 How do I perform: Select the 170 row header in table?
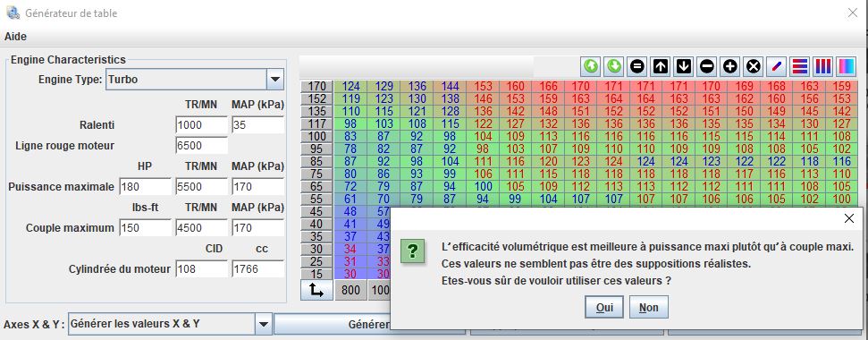(x=317, y=87)
